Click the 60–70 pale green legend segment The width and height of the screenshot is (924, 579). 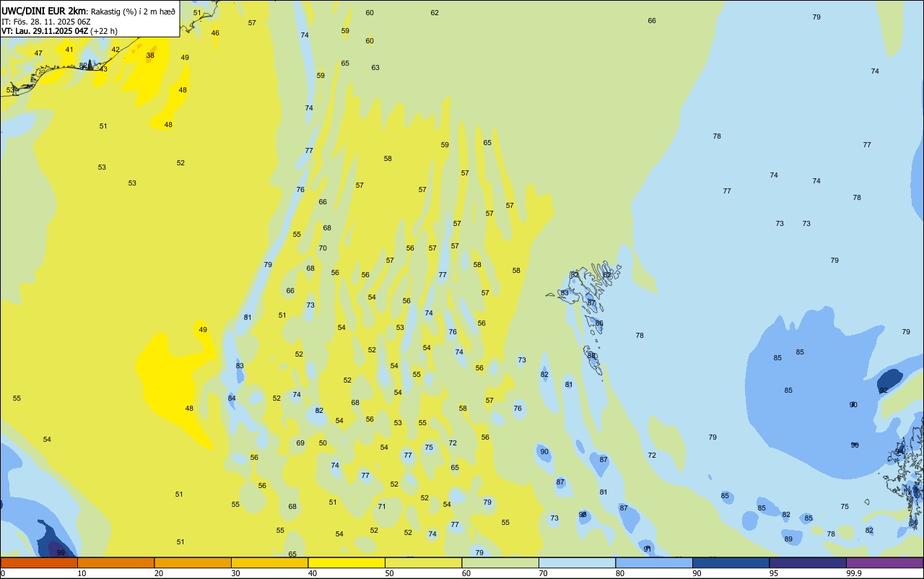pos(500,562)
